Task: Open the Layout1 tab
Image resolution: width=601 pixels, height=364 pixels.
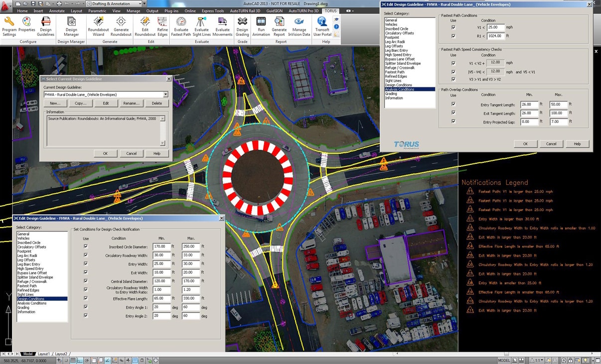Action: click(44, 354)
